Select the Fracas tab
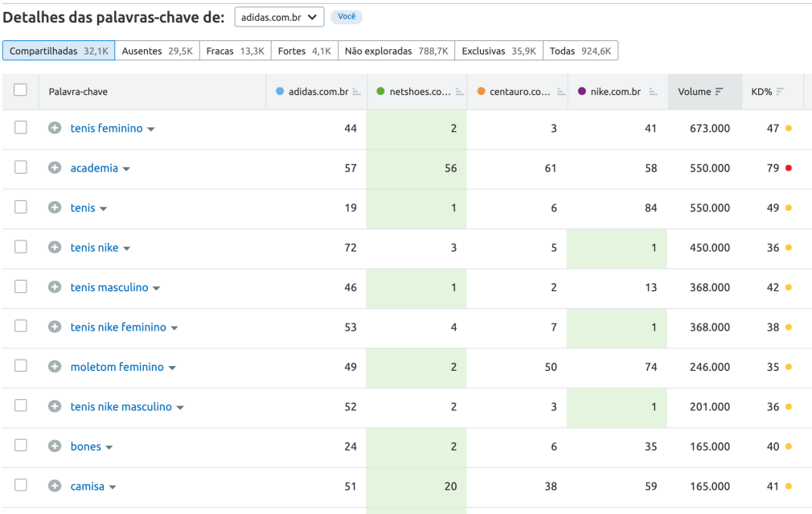The width and height of the screenshot is (812, 514). (x=235, y=51)
